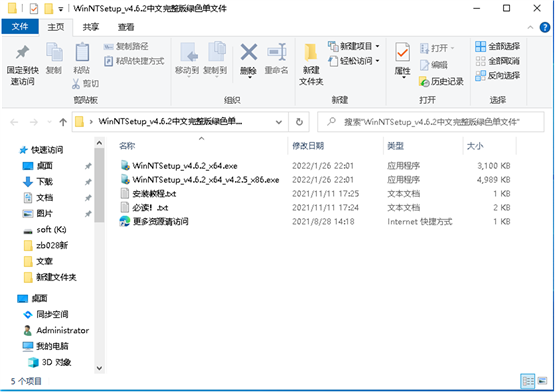Switch to Large icons view in status bar
This screenshot has height=392, width=555.
[x=542, y=381]
